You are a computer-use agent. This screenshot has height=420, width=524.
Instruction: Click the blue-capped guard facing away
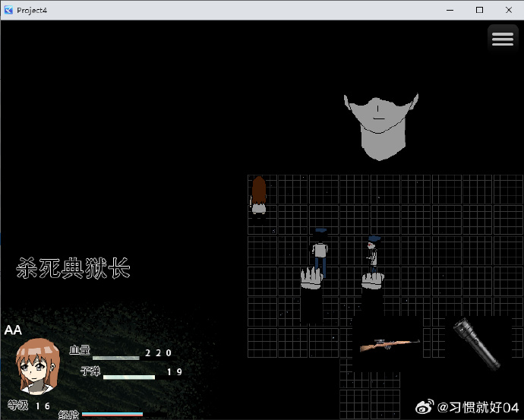(320, 253)
